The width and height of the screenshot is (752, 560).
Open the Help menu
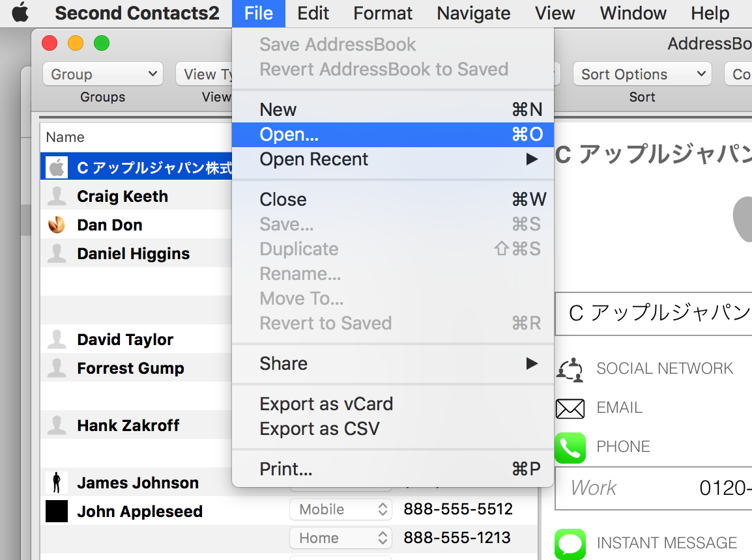coord(710,14)
